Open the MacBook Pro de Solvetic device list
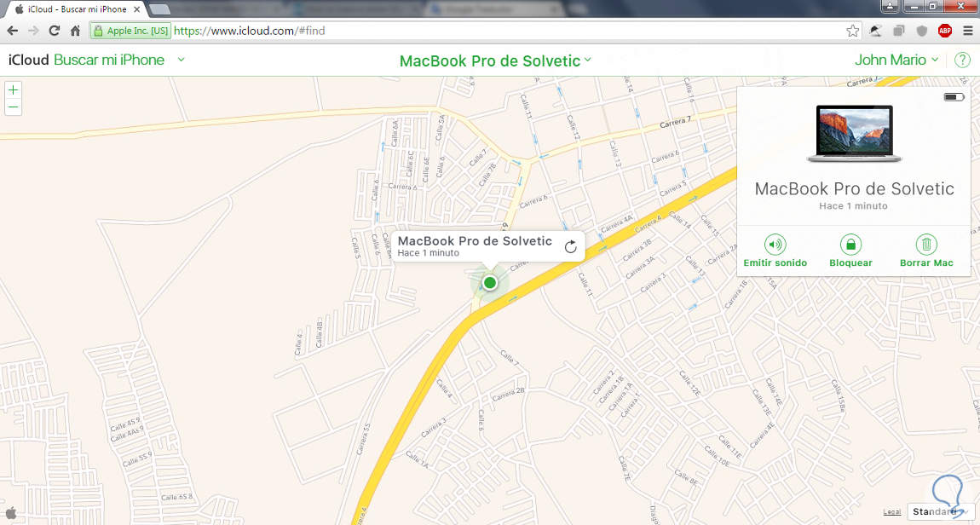Image resolution: width=980 pixels, height=525 pixels. click(495, 61)
